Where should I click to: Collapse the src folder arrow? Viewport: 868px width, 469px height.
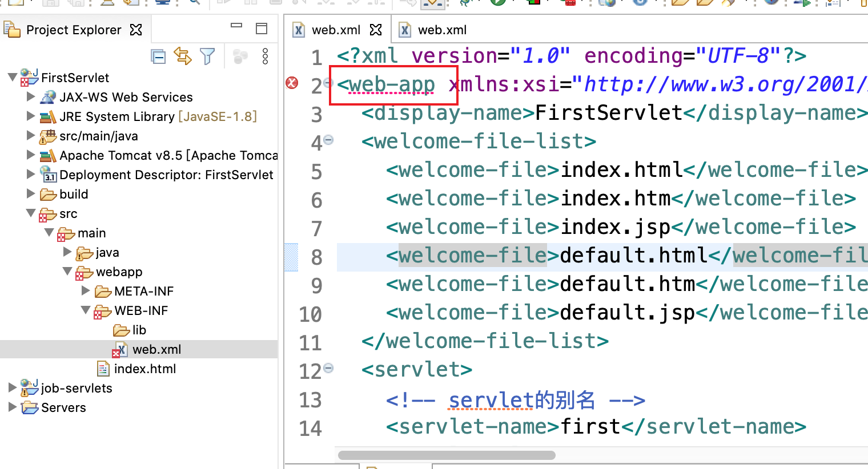coord(31,213)
